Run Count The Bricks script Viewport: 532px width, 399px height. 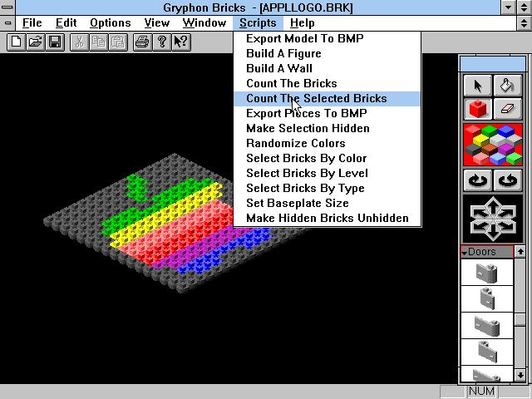point(327,83)
